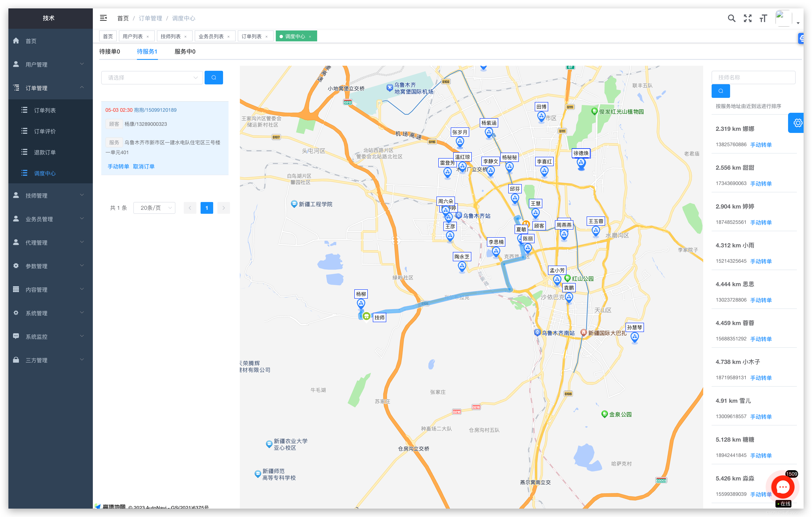Switch to the 待接单0 tab
This screenshot has height=517, width=812.
(x=109, y=51)
